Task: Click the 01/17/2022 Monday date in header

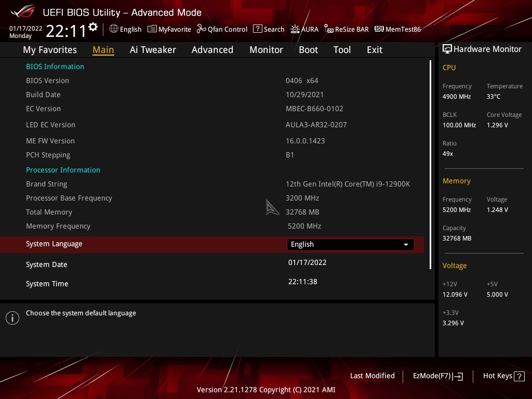Action: coord(26,32)
